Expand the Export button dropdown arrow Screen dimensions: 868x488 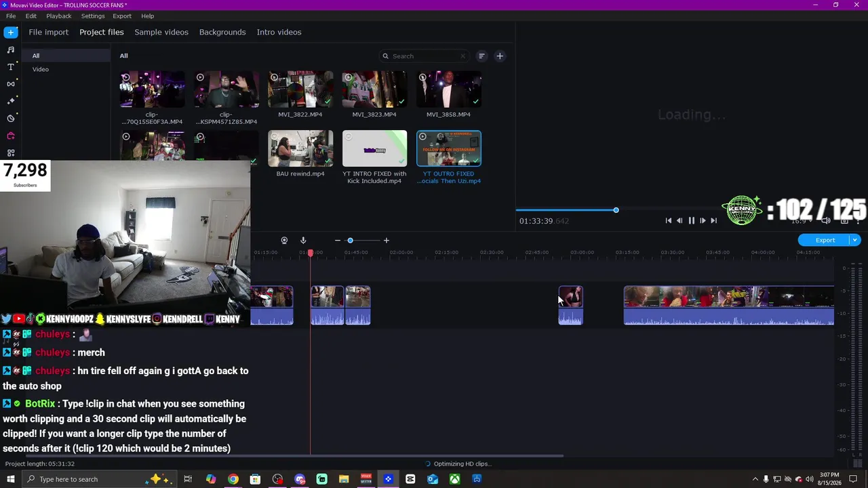[x=855, y=240]
